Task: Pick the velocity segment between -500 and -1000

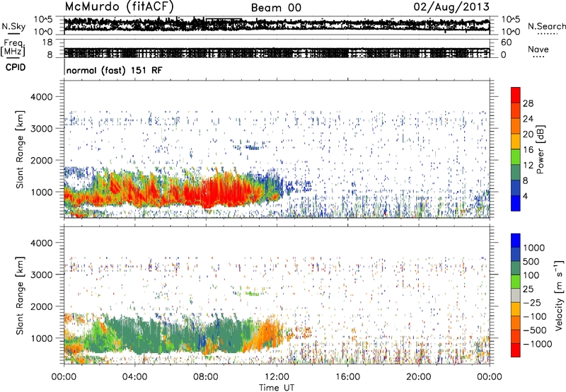Action: pos(516,336)
